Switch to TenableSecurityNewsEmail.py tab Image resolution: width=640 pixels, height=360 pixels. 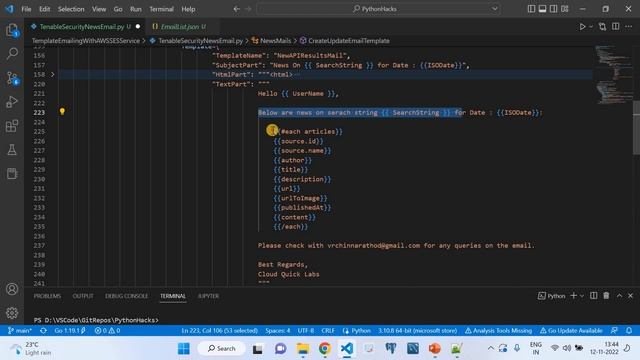point(84,27)
